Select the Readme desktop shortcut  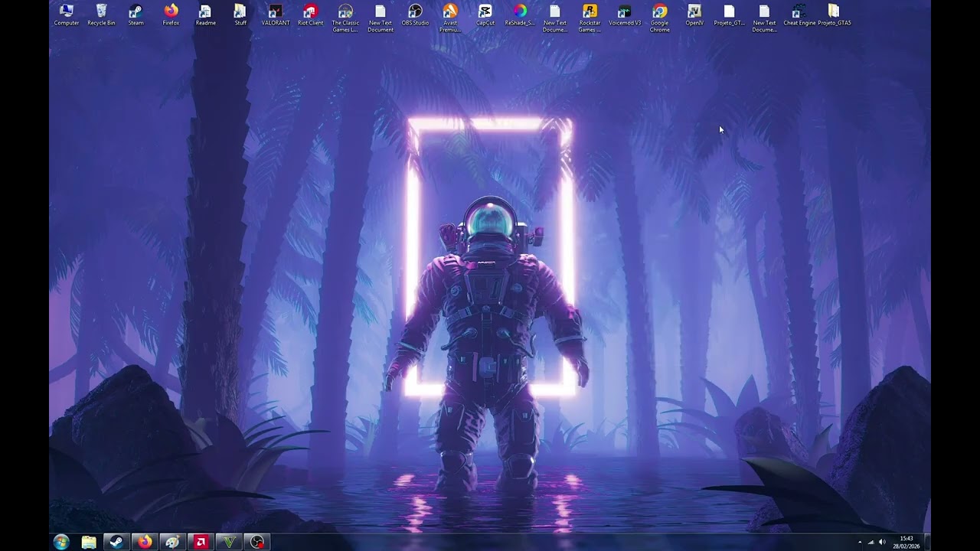[205, 15]
